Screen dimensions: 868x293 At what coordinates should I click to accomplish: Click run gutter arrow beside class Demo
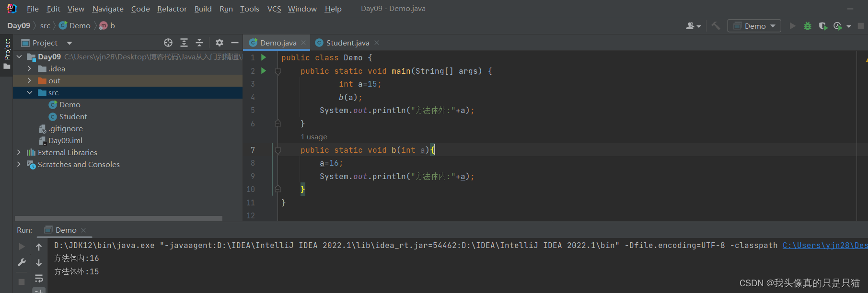pos(264,57)
